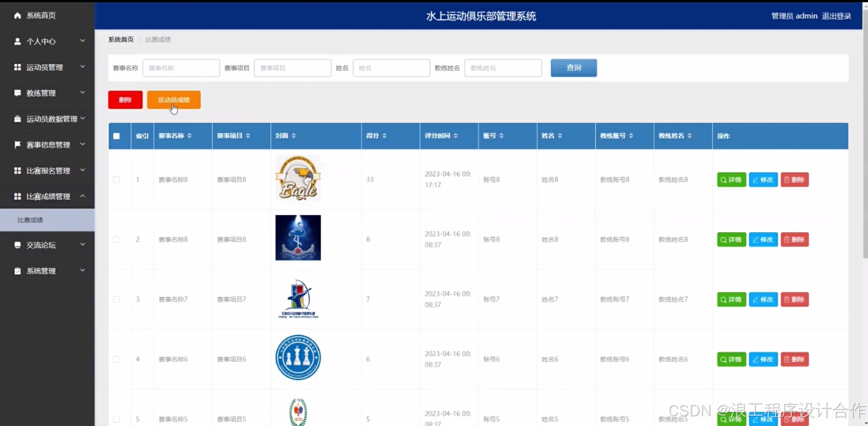The width and height of the screenshot is (868, 426).
Task: Sort table by 评分时间 column arrows
Action: pos(456,136)
